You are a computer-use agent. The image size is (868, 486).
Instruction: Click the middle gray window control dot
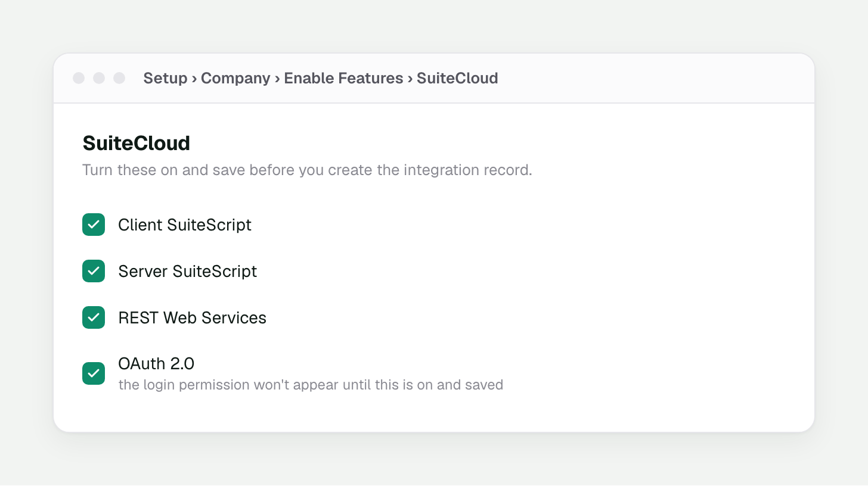click(x=99, y=78)
